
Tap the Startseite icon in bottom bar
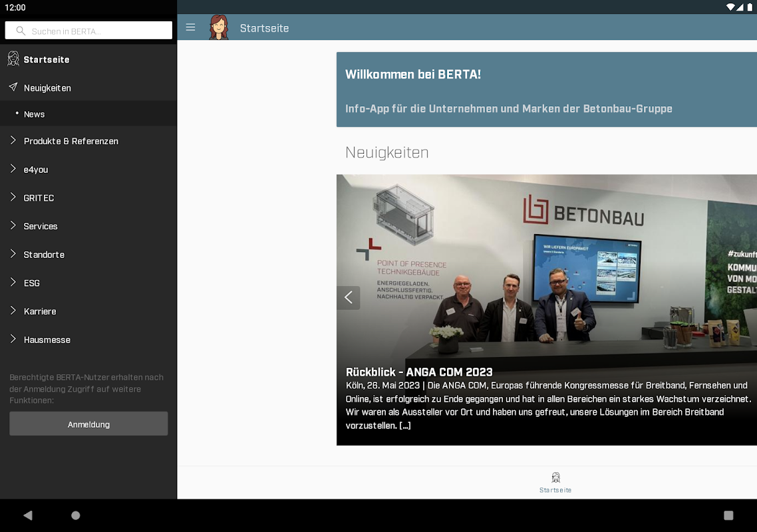pos(555,477)
